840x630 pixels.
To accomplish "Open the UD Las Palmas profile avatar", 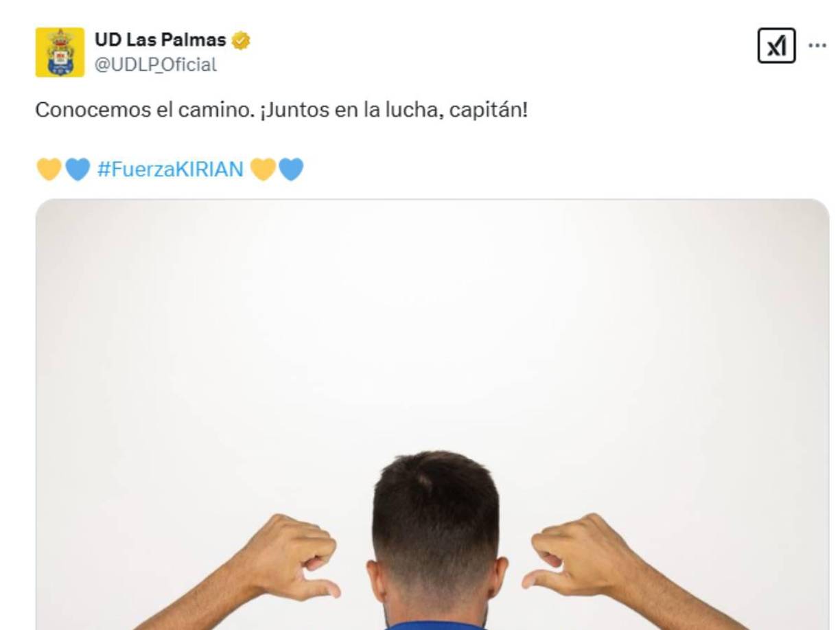I will tap(60, 52).
